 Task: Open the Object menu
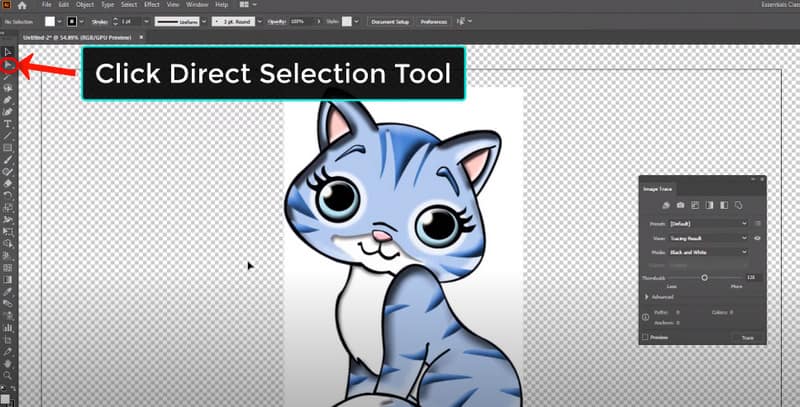coord(85,5)
